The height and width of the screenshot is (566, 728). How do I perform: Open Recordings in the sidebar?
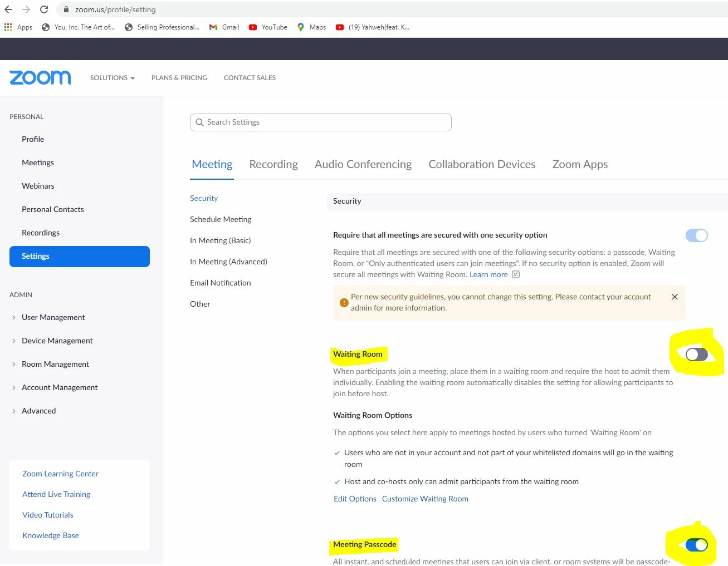point(41,233)
